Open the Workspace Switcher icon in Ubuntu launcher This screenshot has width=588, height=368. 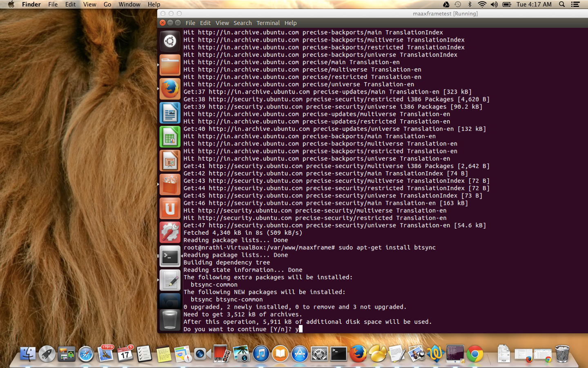[x=170, y=301]
